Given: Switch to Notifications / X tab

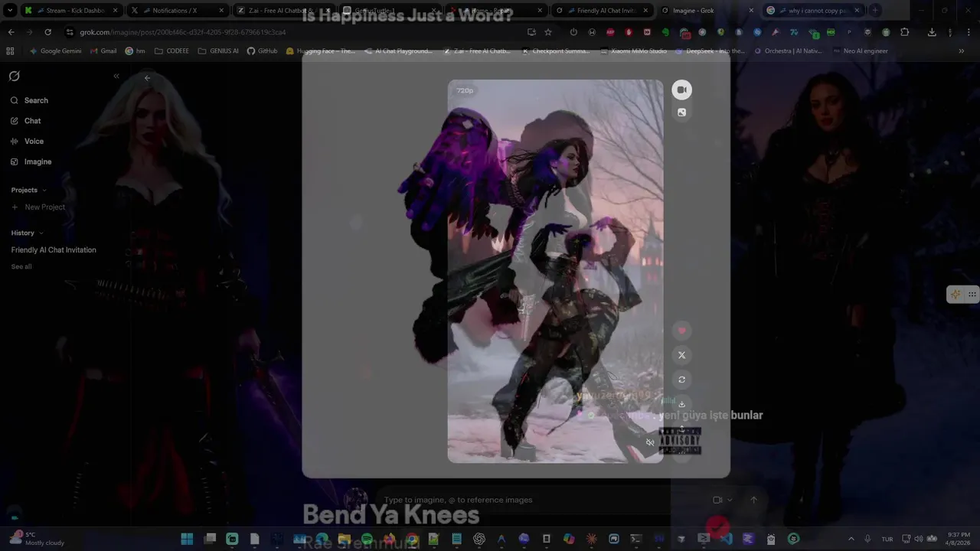Looking at the screenshot, I should [x=177, y=11].
